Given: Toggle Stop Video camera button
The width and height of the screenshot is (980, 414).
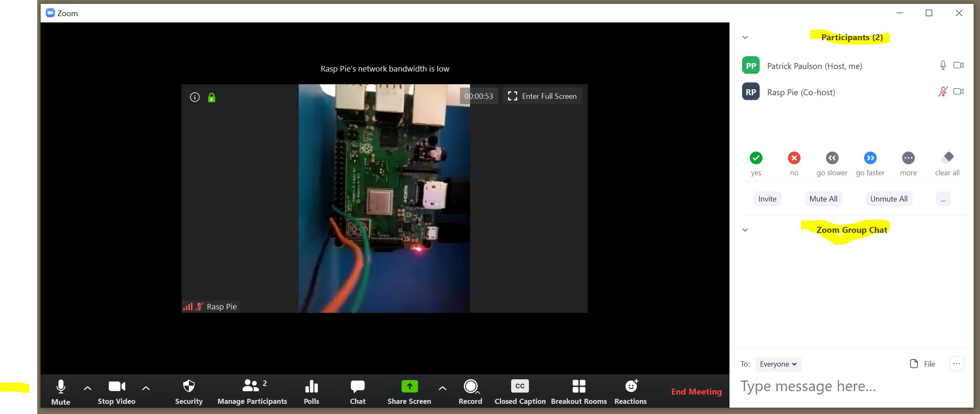Looking at the screenshot, I should pyautogui.click(x=116, y=386).
